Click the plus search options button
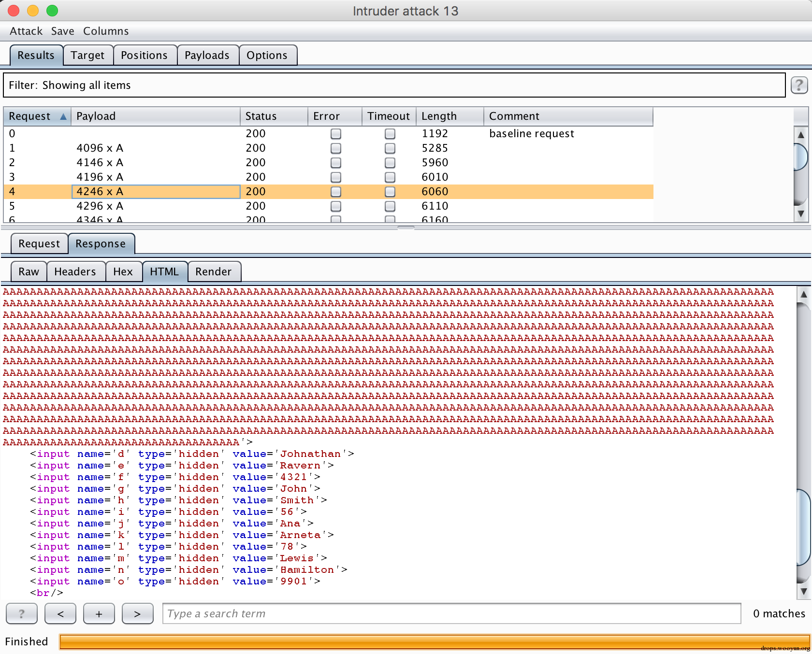Screen dimensions: 812x654 tap(99, 613)
